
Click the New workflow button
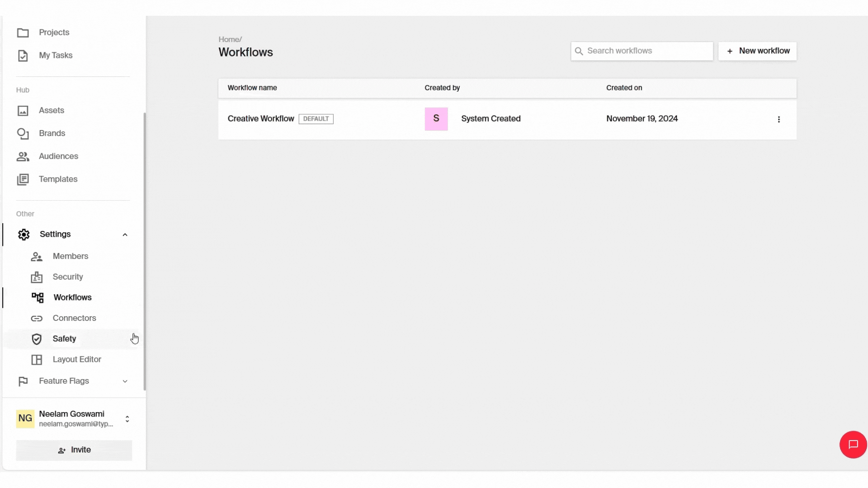tap(757, 51)
